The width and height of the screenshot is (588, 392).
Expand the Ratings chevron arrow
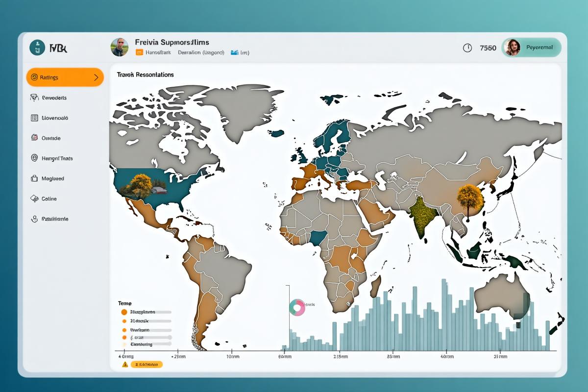[x=96, y=77]
